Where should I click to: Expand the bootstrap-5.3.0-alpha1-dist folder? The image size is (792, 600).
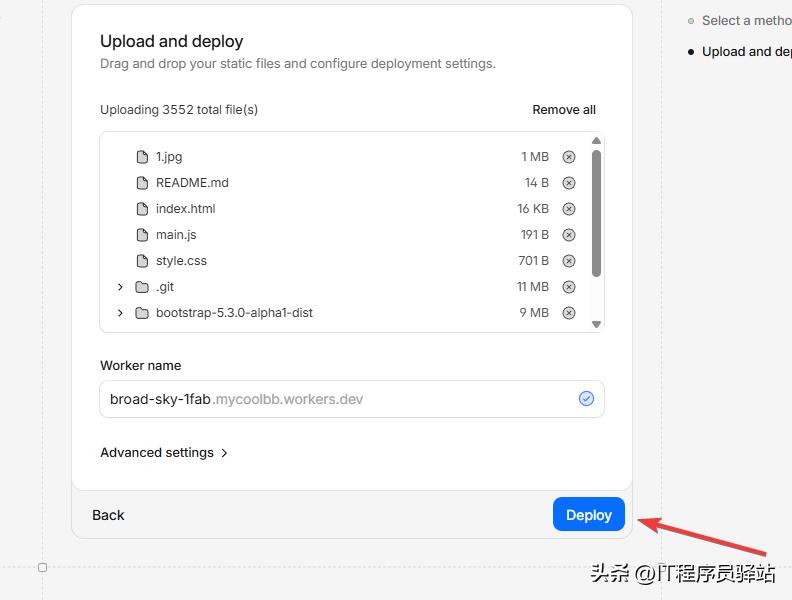[120, 313]
